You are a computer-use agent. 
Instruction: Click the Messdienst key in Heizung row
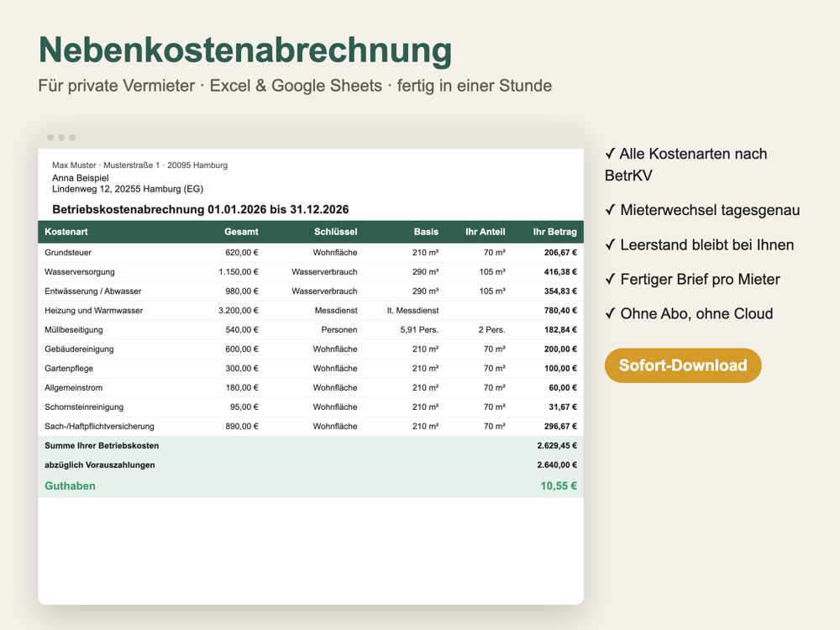pos(336,310)
